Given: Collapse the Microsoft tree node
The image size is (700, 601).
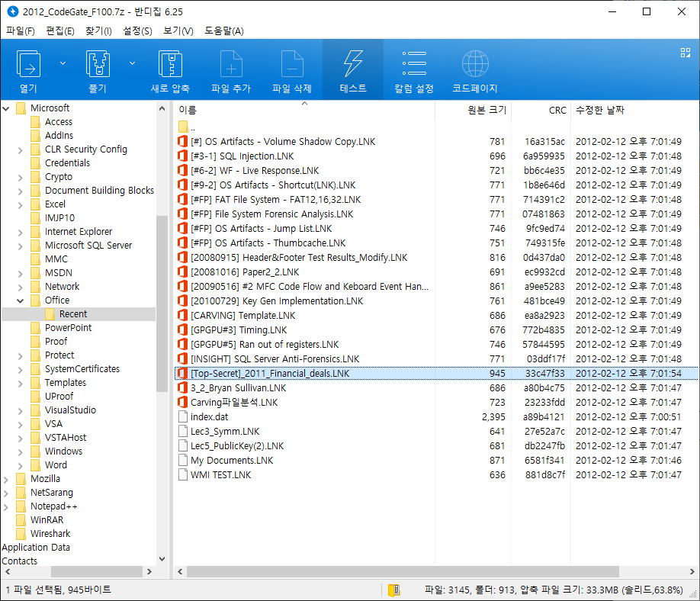Looking at the screenshot, I should click(6, 108).
